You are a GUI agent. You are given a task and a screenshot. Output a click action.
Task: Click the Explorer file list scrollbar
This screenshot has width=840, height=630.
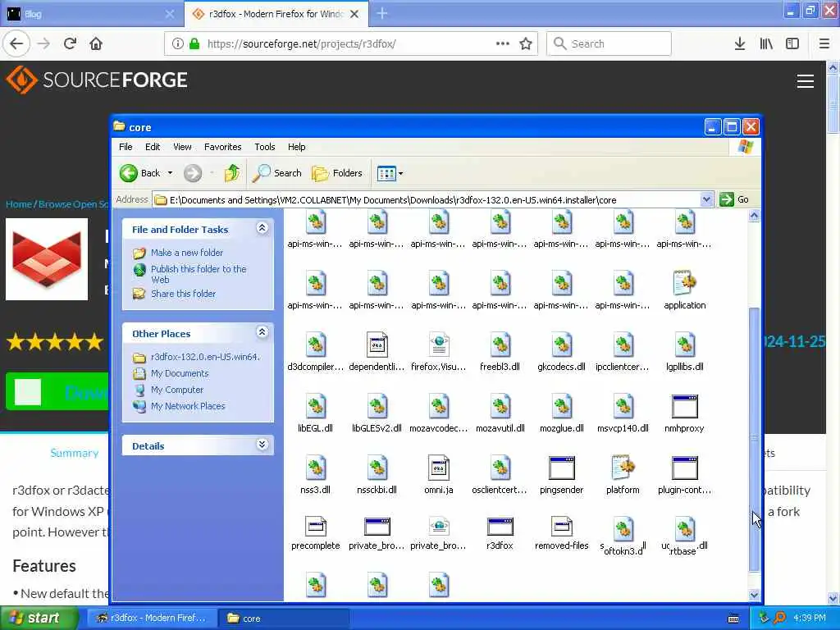(x=755, y=440)
